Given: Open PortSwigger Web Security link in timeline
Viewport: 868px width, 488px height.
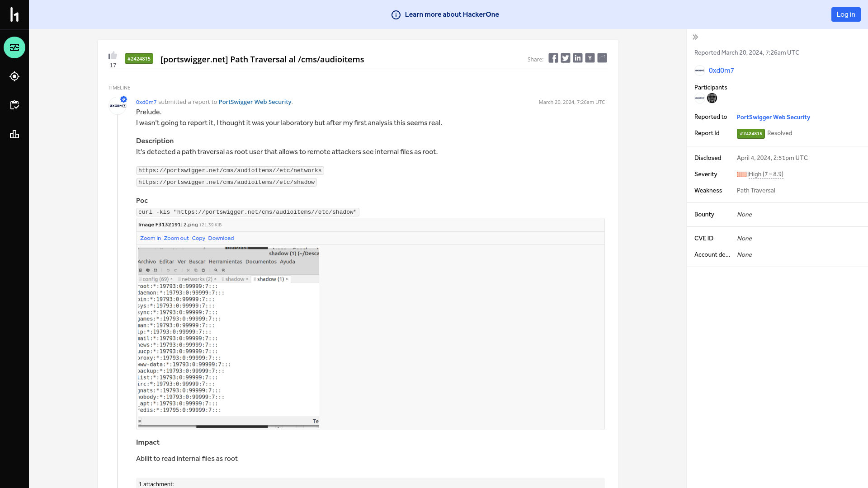Looking at the screenshot, I should [255, 102].
